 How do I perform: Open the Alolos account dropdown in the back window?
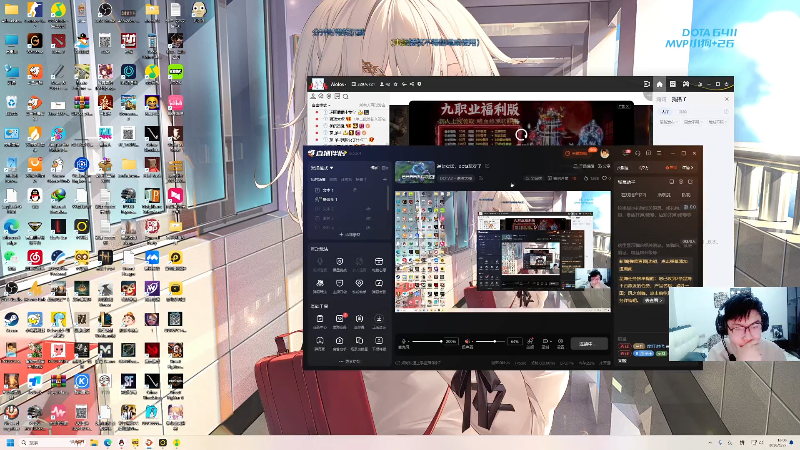tap(338, 84)
